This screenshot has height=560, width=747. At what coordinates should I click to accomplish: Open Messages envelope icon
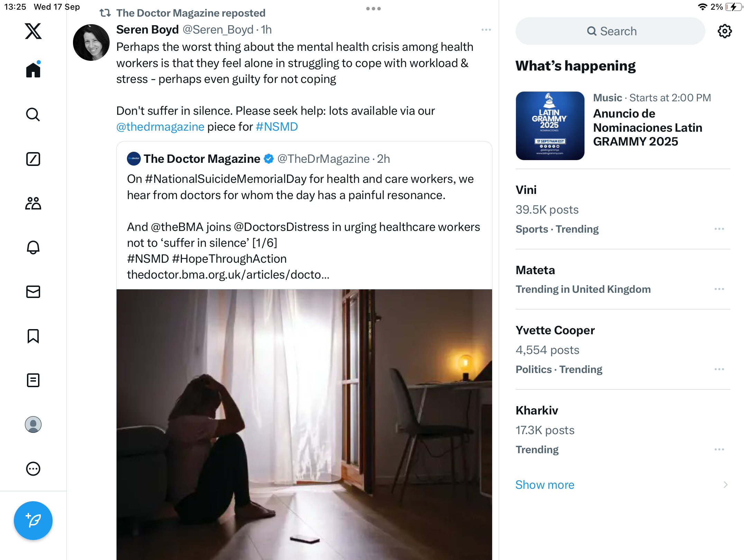33,292
